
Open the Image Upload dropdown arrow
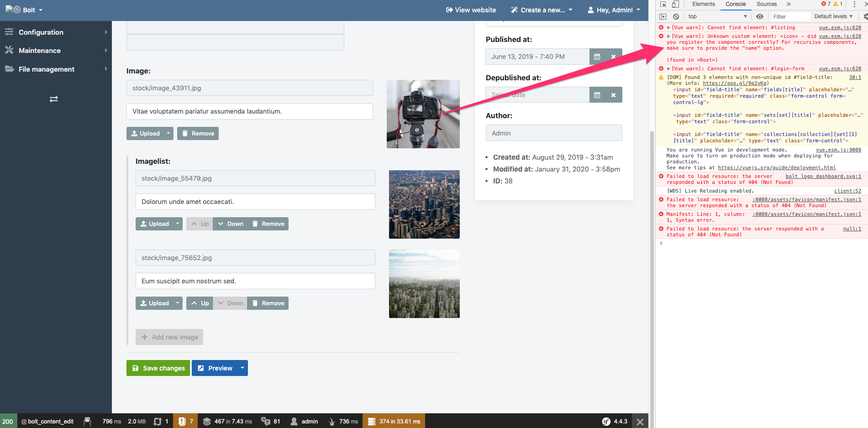168,133
